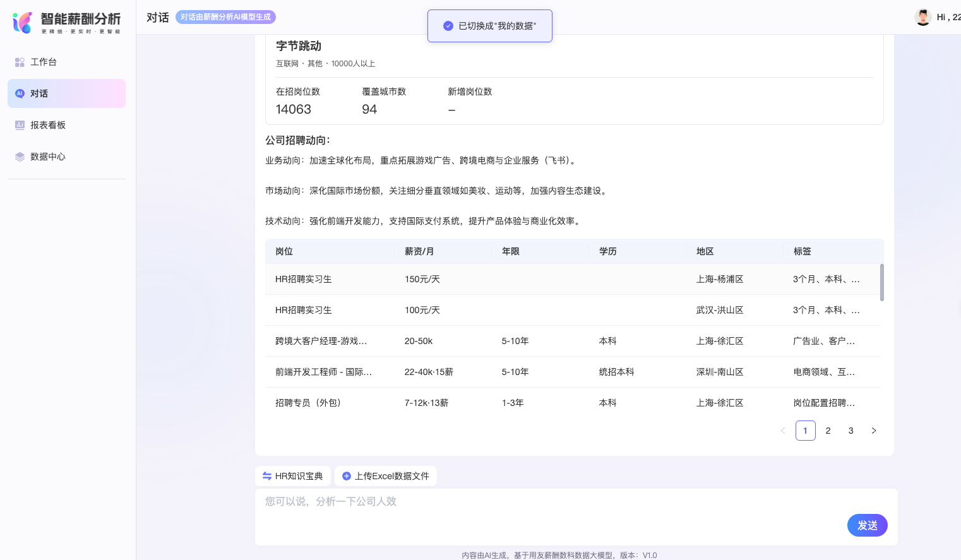This screenshot has height=560, width=961.
Task: Open 报表看板 via its chart icon
Action: 20,124
